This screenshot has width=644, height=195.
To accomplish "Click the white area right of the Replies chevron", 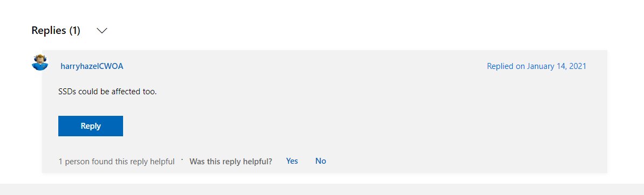I will click(329, 31).
